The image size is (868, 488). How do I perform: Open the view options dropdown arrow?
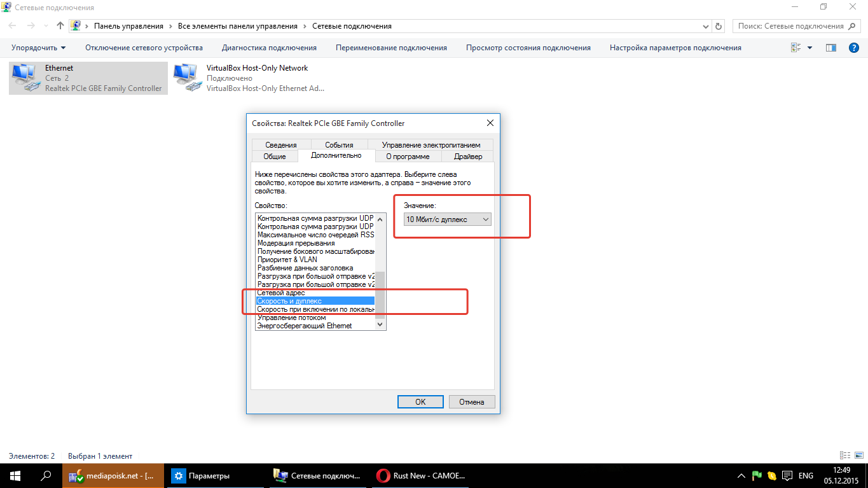(809, 48)
